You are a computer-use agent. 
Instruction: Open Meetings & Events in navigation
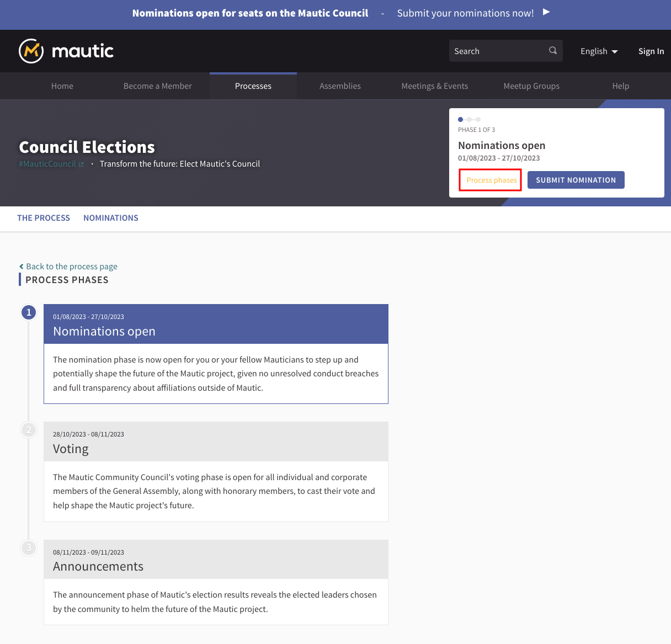[435, 86]
